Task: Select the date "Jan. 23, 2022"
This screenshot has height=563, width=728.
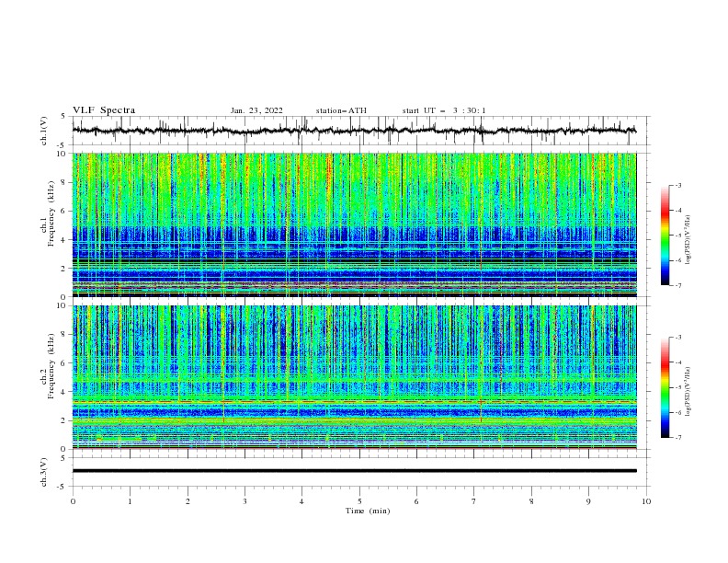Action: (x=256, y=110)
